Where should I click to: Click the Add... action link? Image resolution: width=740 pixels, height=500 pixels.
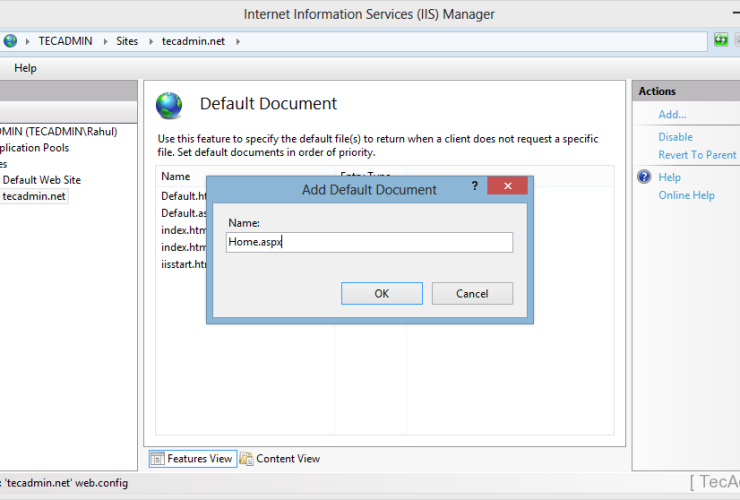[x=672, y=115]
